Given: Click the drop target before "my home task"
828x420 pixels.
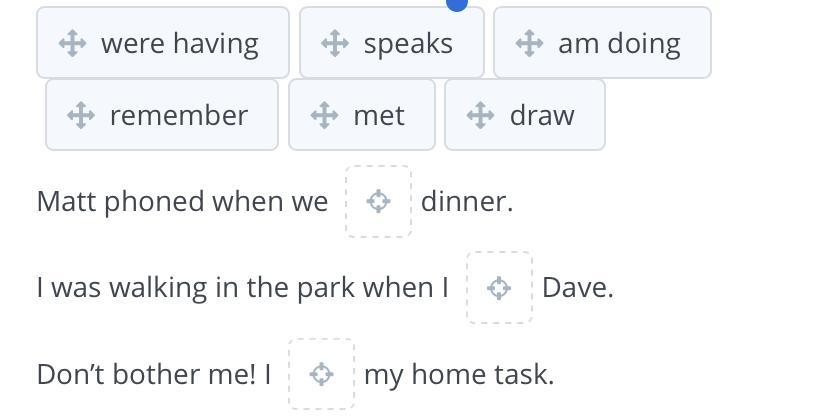Looking at the screenshot, I should pos(321,374).
